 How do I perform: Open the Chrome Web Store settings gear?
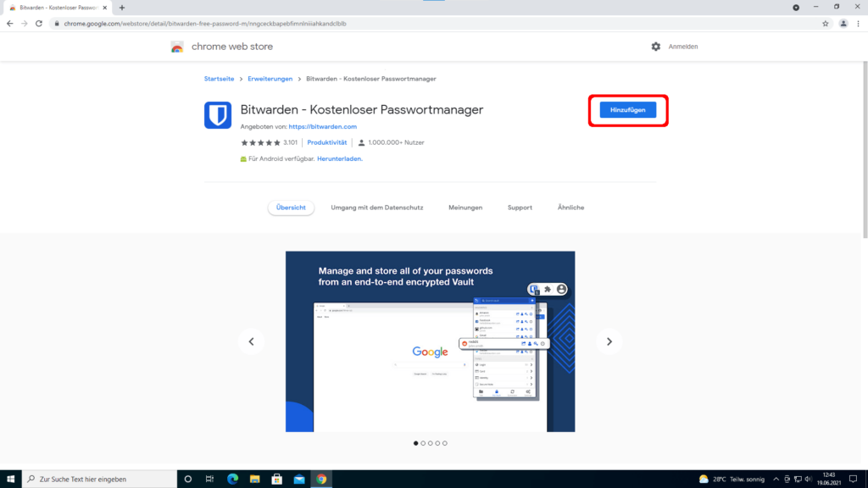click(x=656, y=47)
